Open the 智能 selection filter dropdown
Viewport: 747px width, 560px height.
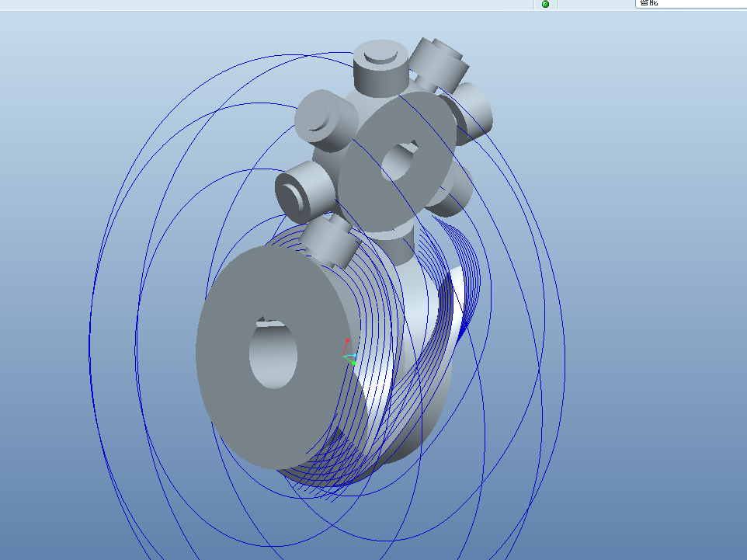691,3
